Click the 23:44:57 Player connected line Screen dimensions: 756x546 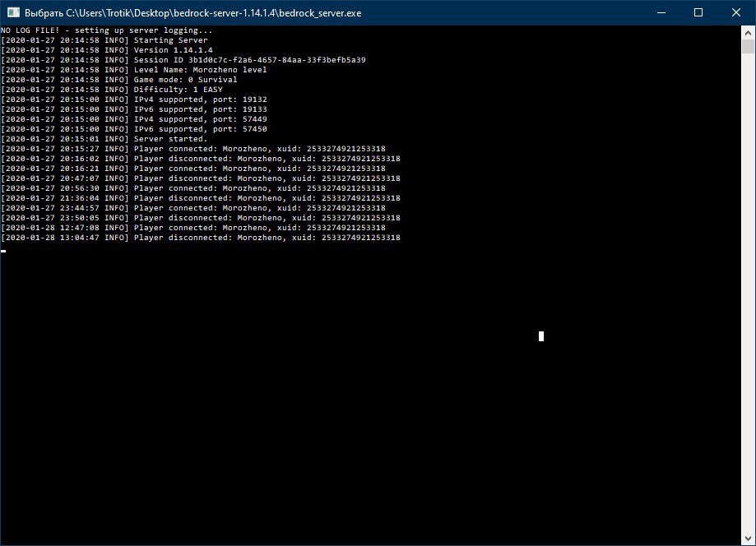[193, 208]
